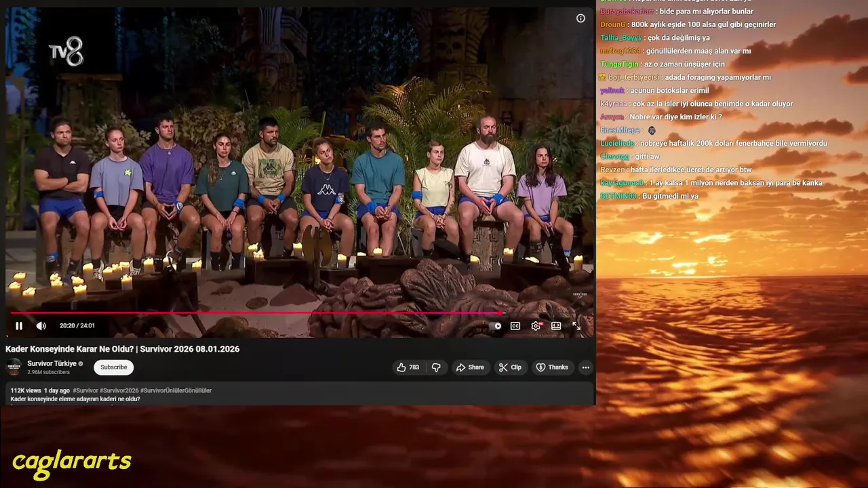Dislike the video
868x488 pixels.
pos(436,367)
